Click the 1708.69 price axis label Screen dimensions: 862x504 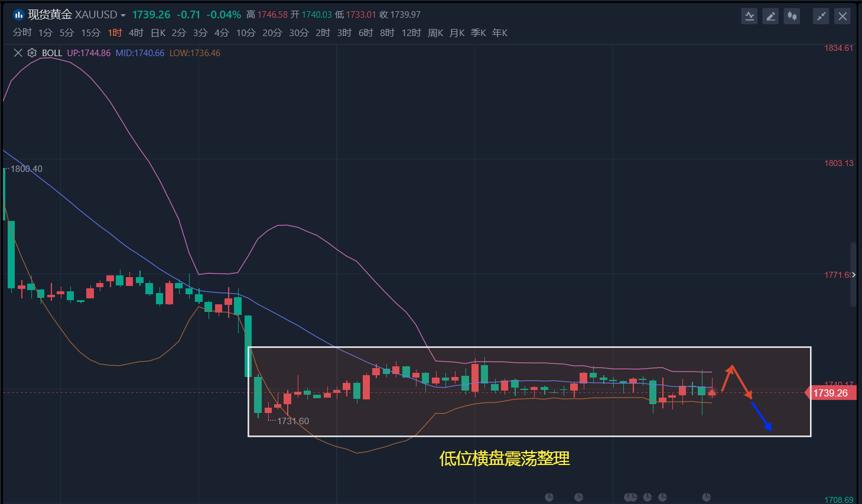(x=839, y=500)
